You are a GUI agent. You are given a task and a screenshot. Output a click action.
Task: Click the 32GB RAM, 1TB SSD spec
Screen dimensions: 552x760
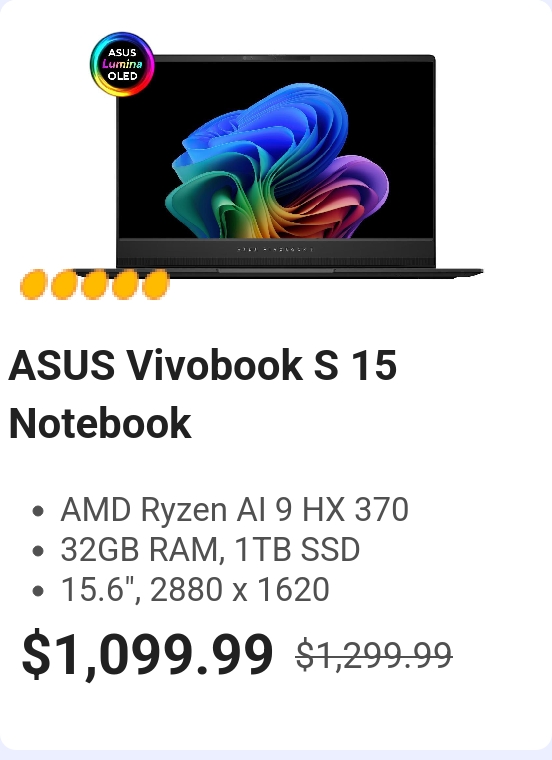point(210,549)
